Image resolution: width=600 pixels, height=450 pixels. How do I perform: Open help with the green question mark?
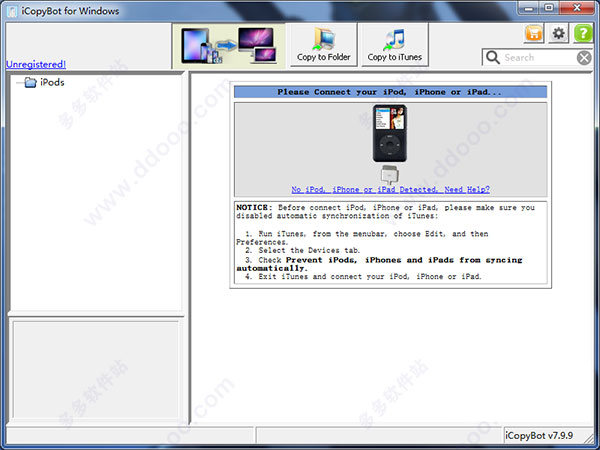[583, 33]
